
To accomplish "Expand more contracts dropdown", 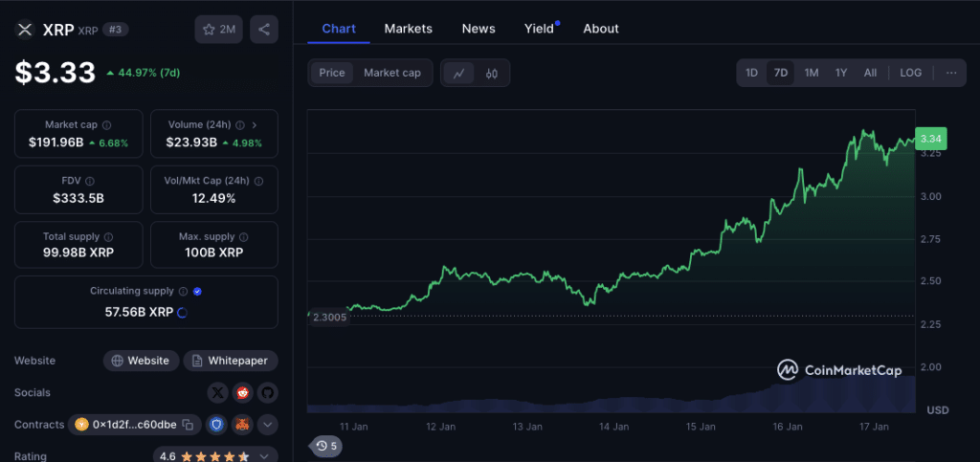I will coord(268,425).
